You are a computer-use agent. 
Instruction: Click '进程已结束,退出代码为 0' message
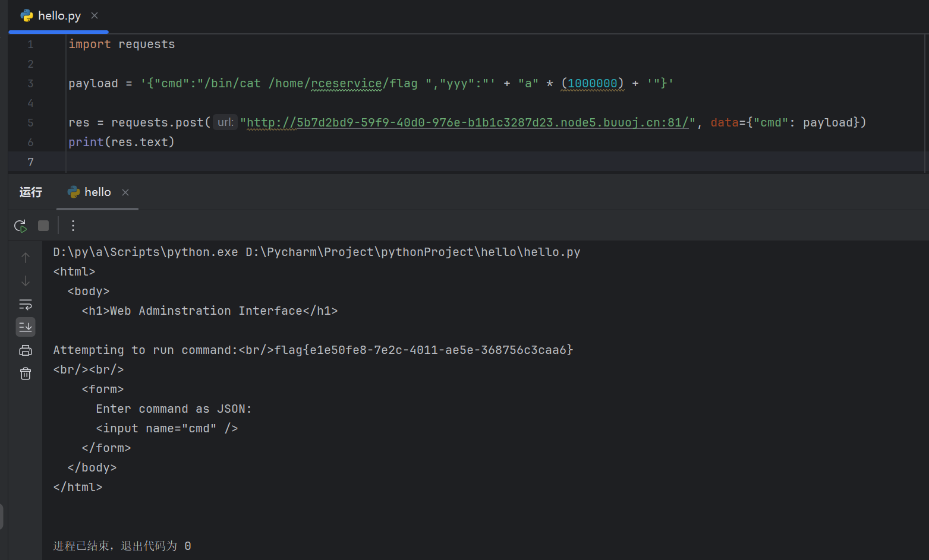122,546
